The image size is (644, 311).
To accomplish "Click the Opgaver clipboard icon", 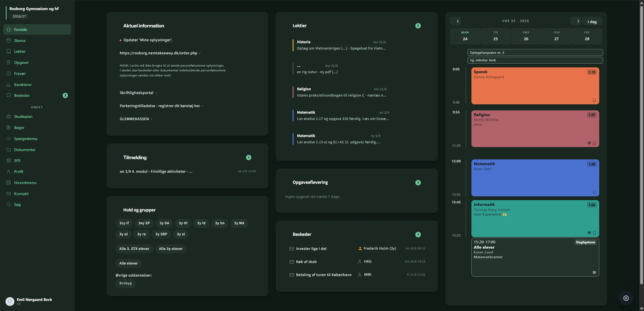I will coord(9,62).
